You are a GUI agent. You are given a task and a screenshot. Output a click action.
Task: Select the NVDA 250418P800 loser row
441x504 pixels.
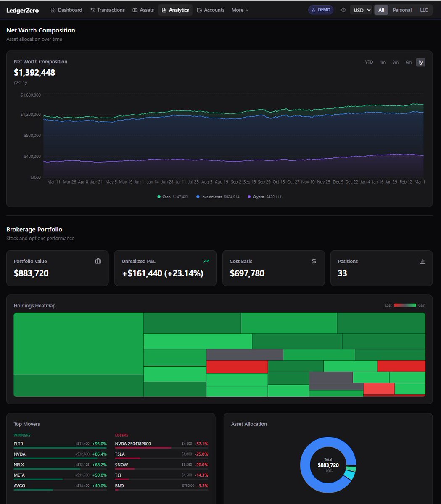(161, 445)
